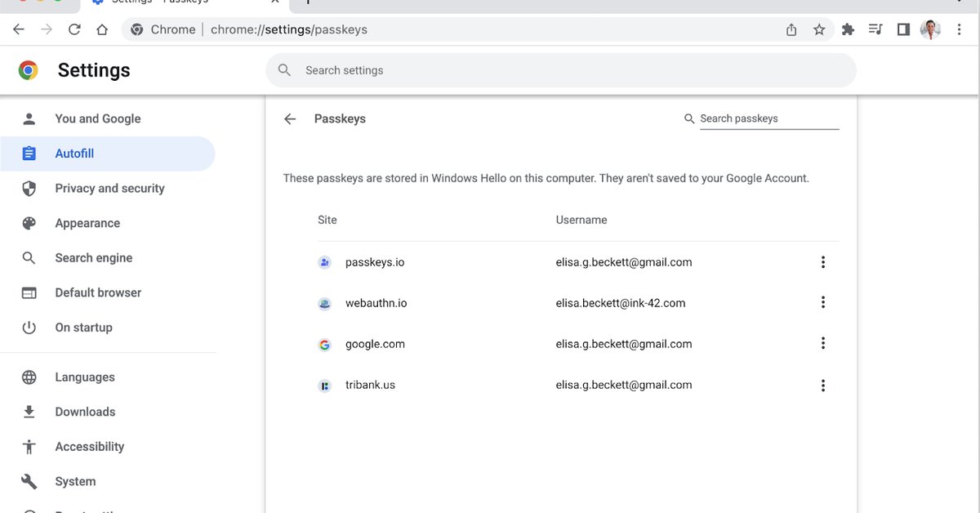
Task: Click the magnifier icon in Search settings
Action: (x=284, y=70)
